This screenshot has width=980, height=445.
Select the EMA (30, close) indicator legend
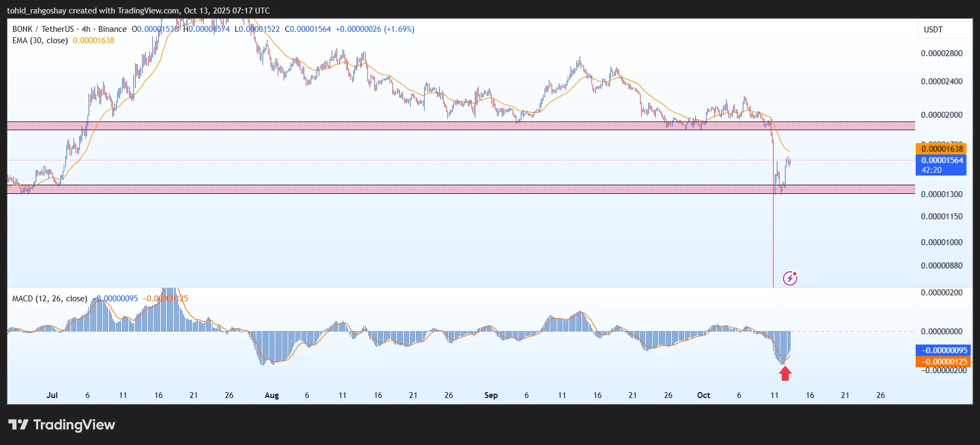coord(40,41)
